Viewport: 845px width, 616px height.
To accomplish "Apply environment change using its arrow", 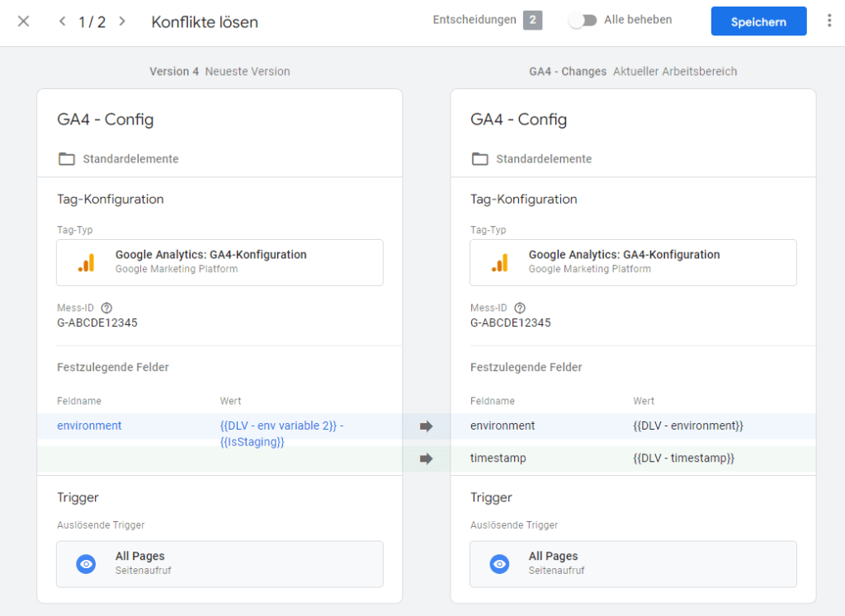I will tap(426, 426).
